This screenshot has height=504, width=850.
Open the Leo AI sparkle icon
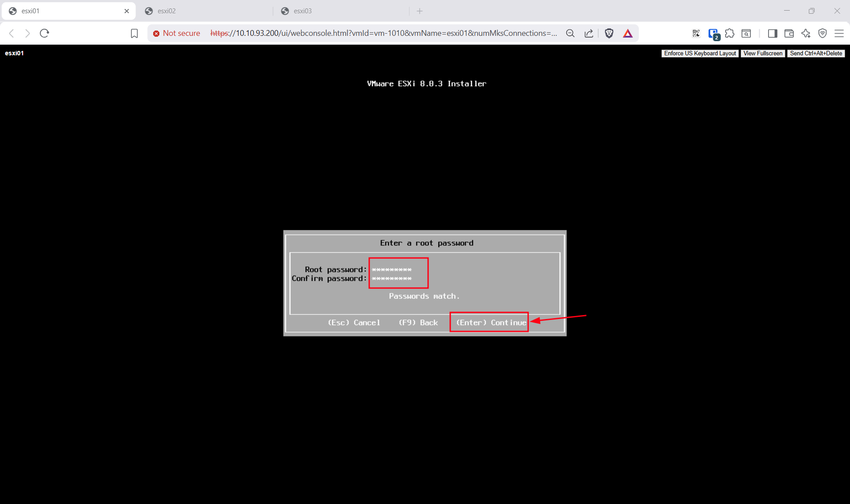coord(806,33)
